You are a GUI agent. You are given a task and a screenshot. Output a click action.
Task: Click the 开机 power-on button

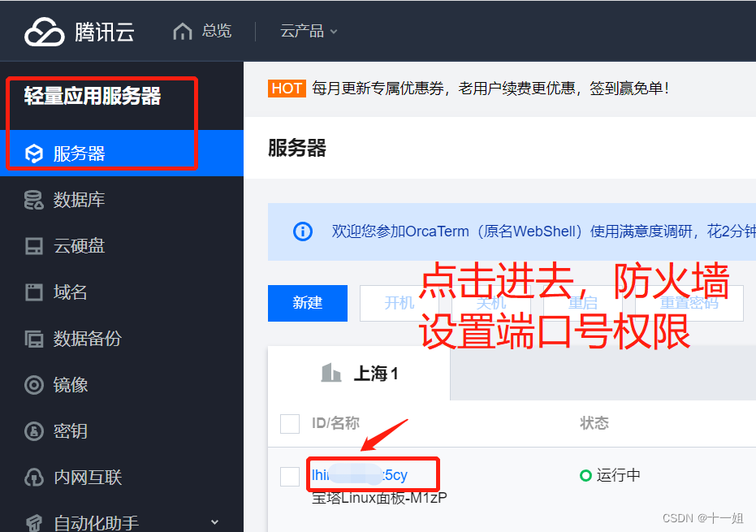400,303
